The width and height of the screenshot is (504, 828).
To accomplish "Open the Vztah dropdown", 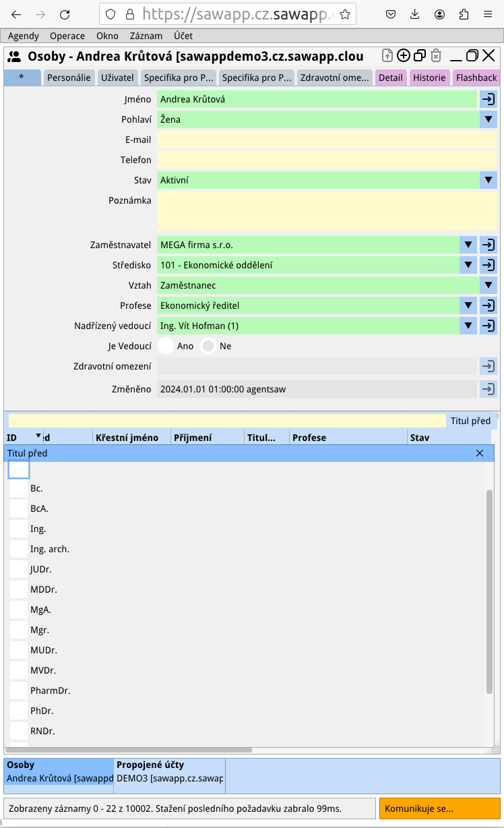I will [489, 285].
